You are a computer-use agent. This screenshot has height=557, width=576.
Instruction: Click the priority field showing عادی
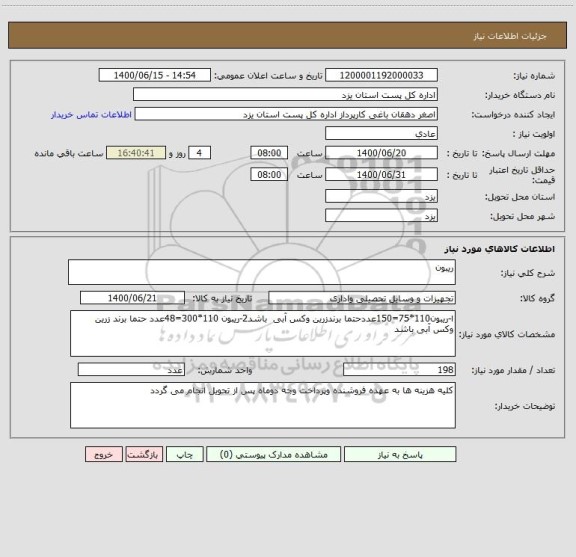pos(381,133)
